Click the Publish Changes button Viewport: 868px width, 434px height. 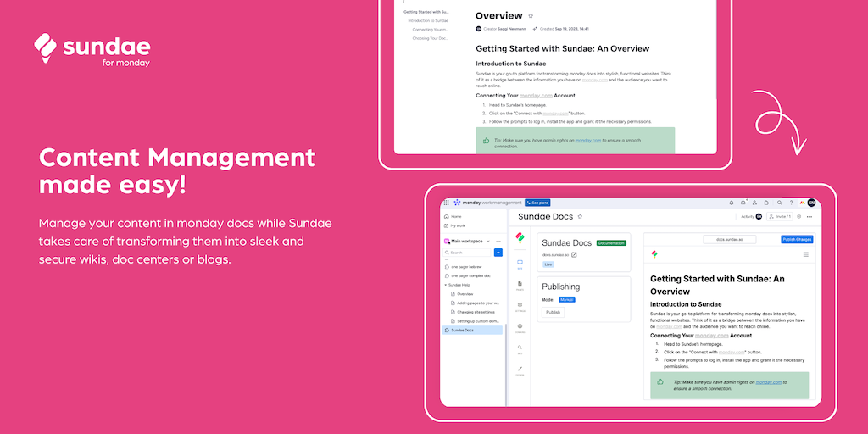click(797, 240)
